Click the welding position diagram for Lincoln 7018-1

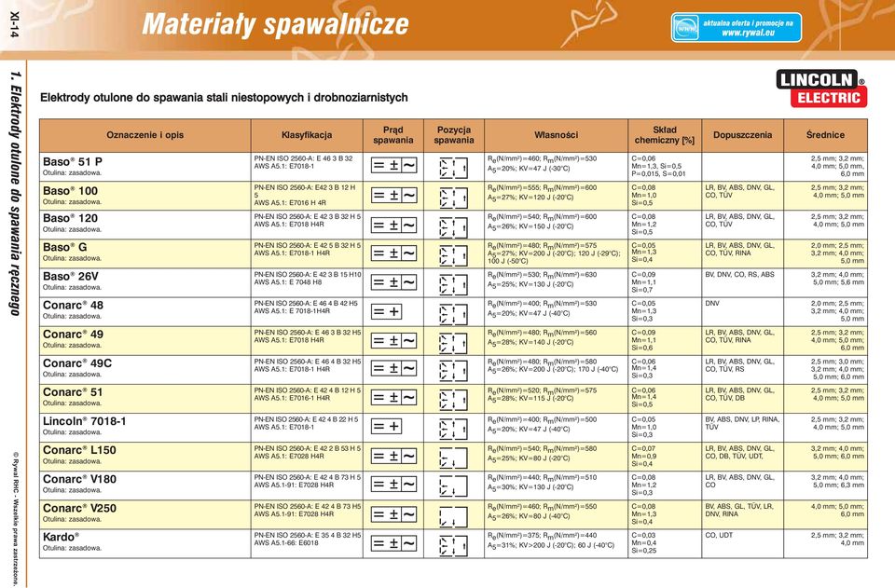click(454, 429)
